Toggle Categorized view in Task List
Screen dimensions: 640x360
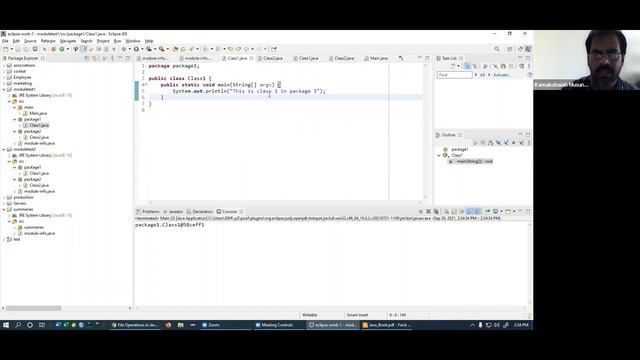pyautogui.click(x=468, y=66)
